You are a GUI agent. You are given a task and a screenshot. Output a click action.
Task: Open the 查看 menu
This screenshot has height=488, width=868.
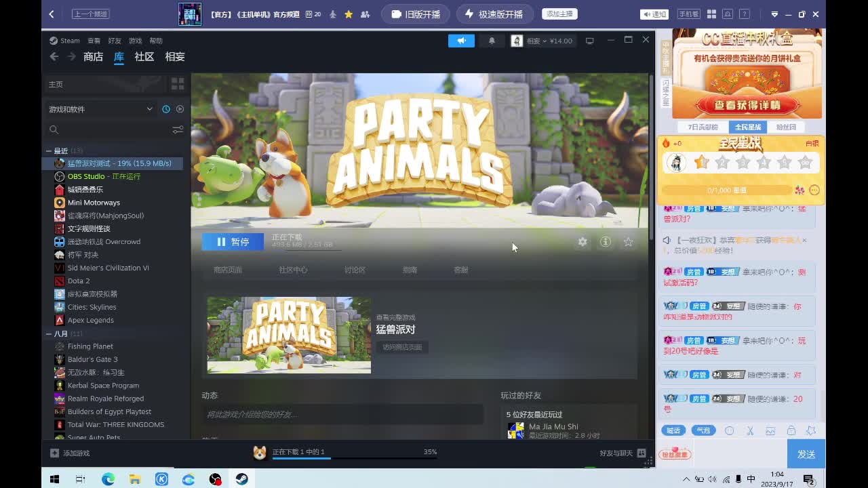(94, 41)
